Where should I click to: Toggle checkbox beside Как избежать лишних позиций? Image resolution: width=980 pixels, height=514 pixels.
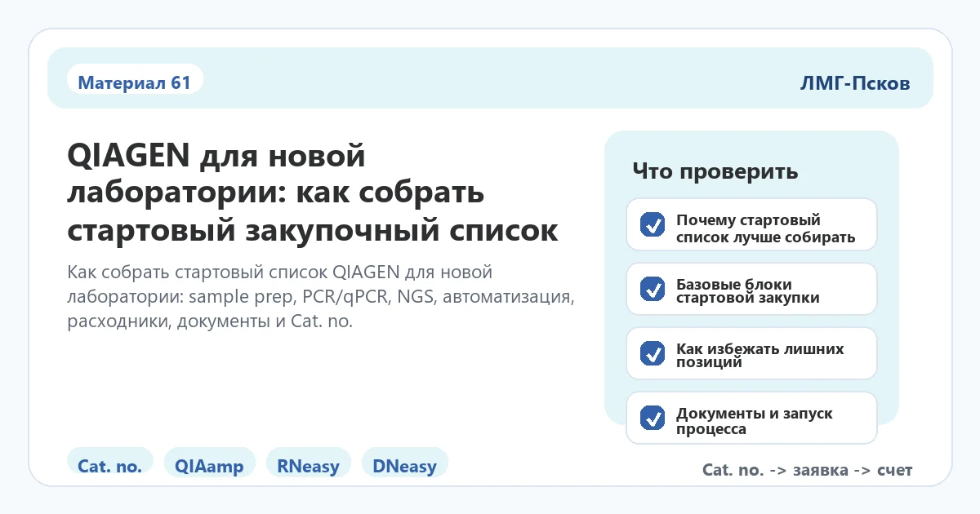pyautogui.click(x=653, y=353)
